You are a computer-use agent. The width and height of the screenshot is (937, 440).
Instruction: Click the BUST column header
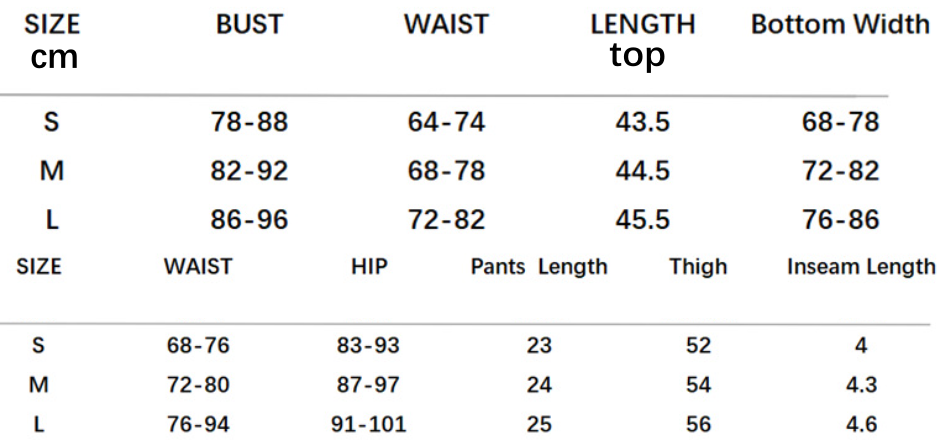(x=249, y=26)
